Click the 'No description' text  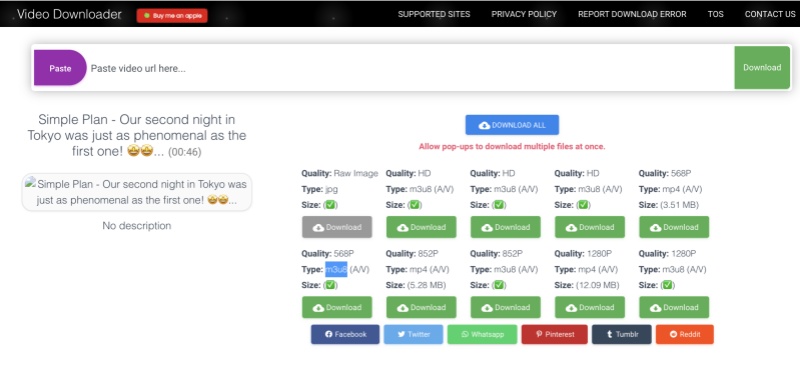coord(137,226)
